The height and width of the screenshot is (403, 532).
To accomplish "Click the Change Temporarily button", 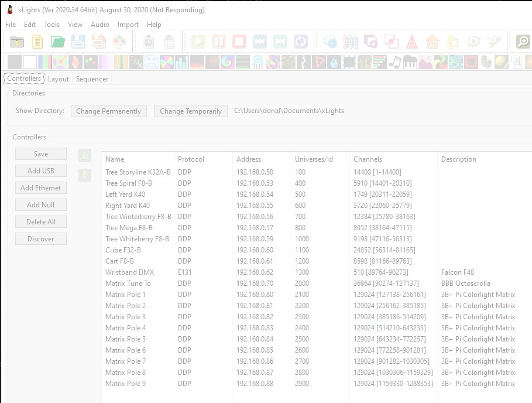I will (x=191, y=111).
